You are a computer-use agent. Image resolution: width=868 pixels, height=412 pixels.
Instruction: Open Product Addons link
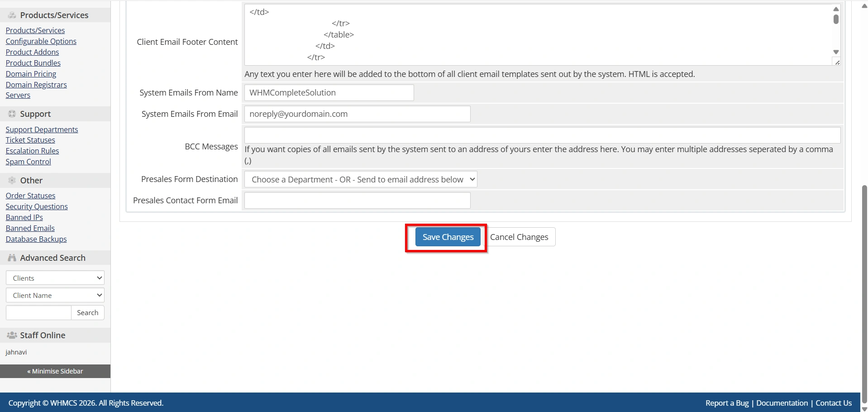pos(33,52)
